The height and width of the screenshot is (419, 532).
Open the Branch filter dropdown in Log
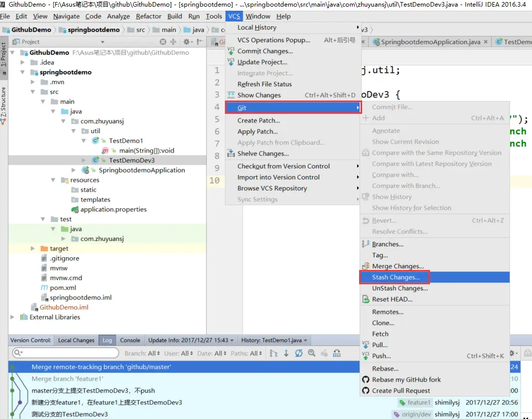[x=142, y=354]
